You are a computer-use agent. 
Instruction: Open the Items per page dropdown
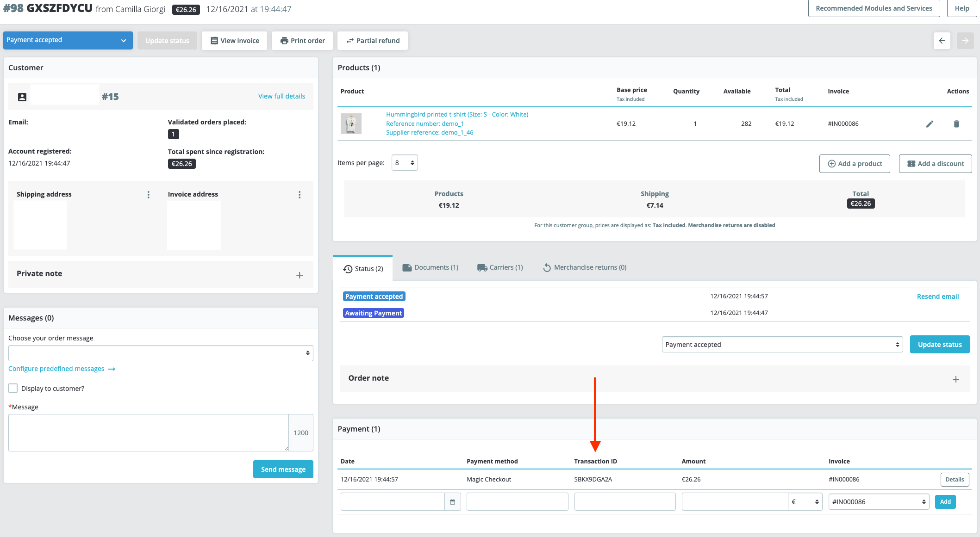point(405,163)
